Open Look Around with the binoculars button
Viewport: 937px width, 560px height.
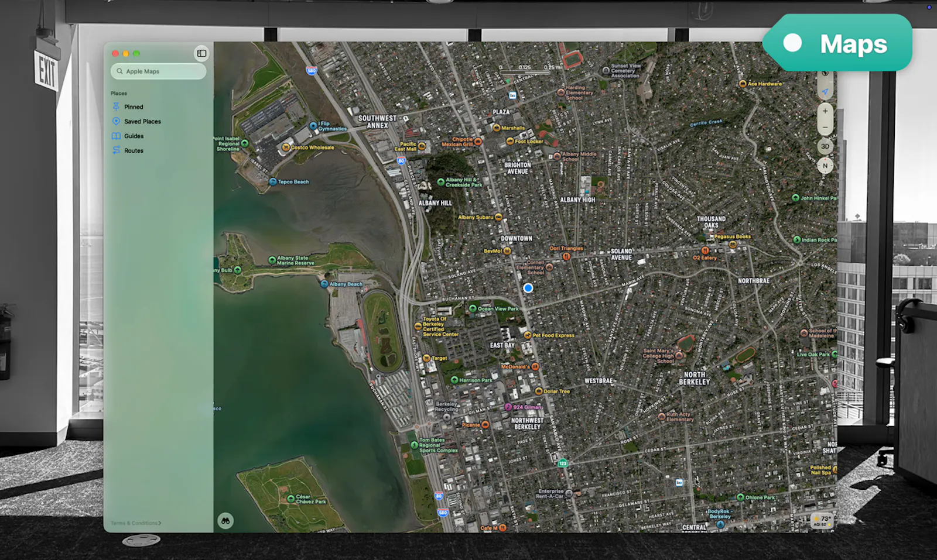[x=225, y=521]
